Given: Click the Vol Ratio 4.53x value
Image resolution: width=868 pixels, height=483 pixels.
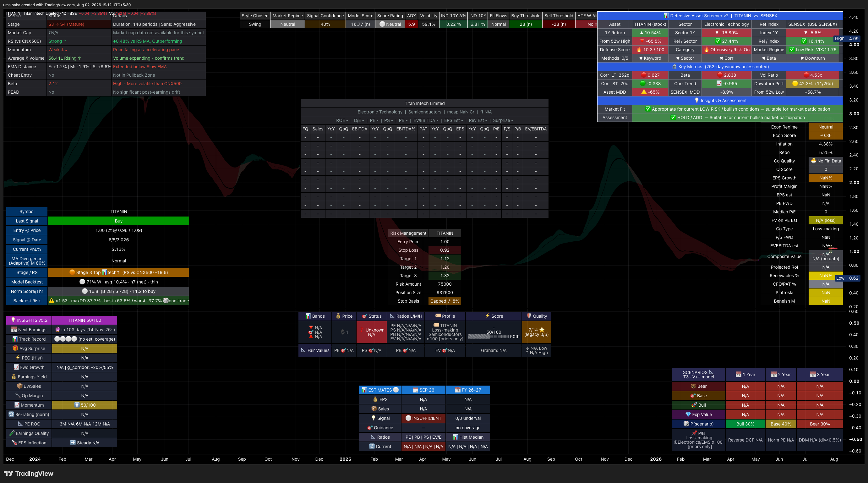Looking at the screenshot, I should coord(812,75).
